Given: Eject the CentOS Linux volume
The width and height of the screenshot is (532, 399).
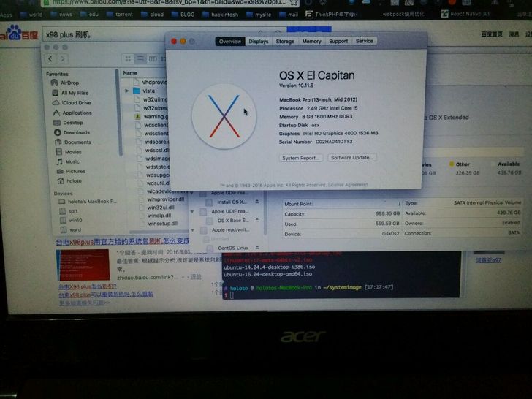Looking at the screenshot, I should 257,247.
